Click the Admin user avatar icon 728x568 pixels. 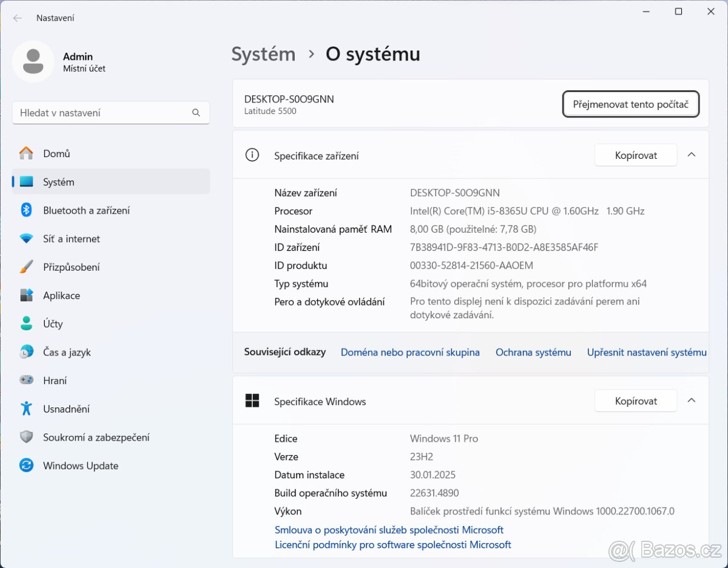click(33, 62)
